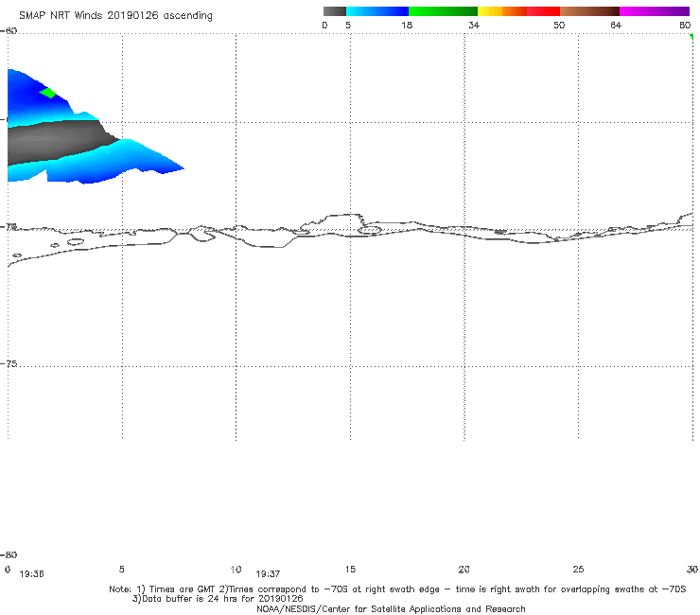The height and width of the screenshot is (615, 700).
Task: Click the '-75' latitude label
Action: point(9,363)
